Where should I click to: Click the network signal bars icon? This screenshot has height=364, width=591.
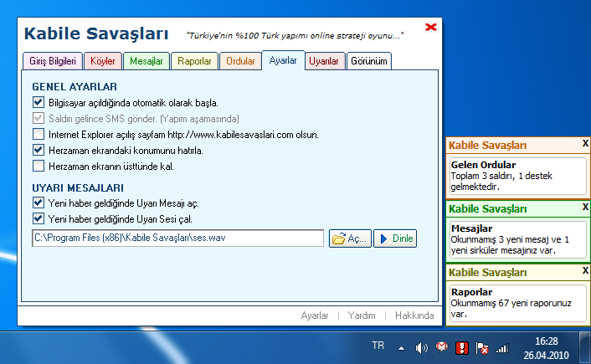point(502,347)
